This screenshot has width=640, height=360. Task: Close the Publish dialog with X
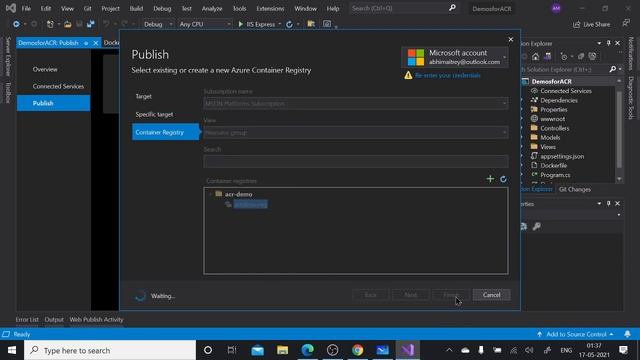(x=511, y=40)
